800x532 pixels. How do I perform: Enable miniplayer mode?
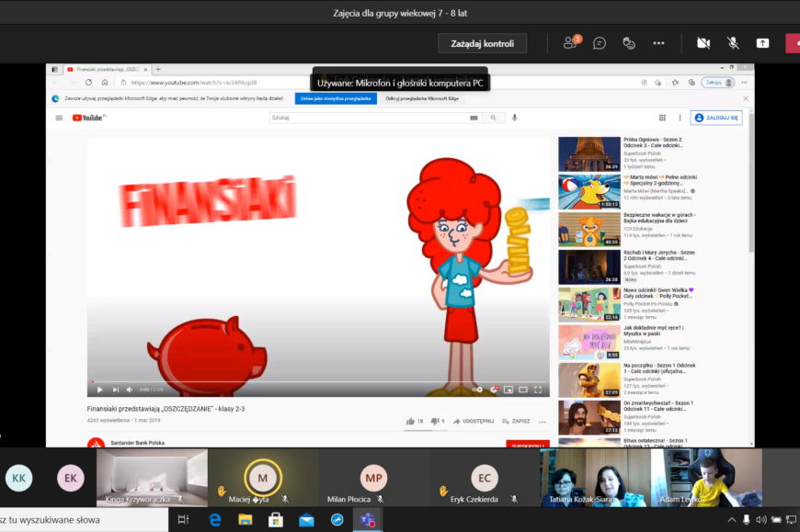coord(509,390)
